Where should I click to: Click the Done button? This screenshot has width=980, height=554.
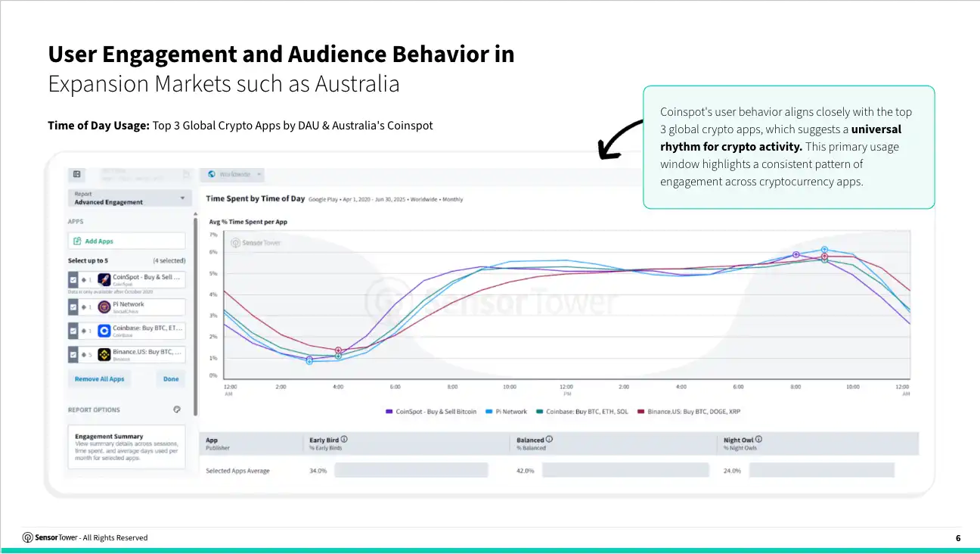171,379
